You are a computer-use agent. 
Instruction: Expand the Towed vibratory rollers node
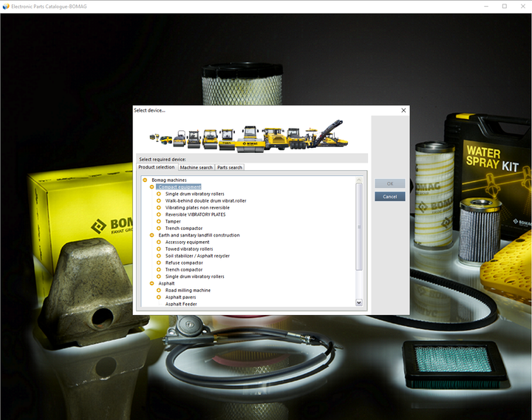point(158,249)
